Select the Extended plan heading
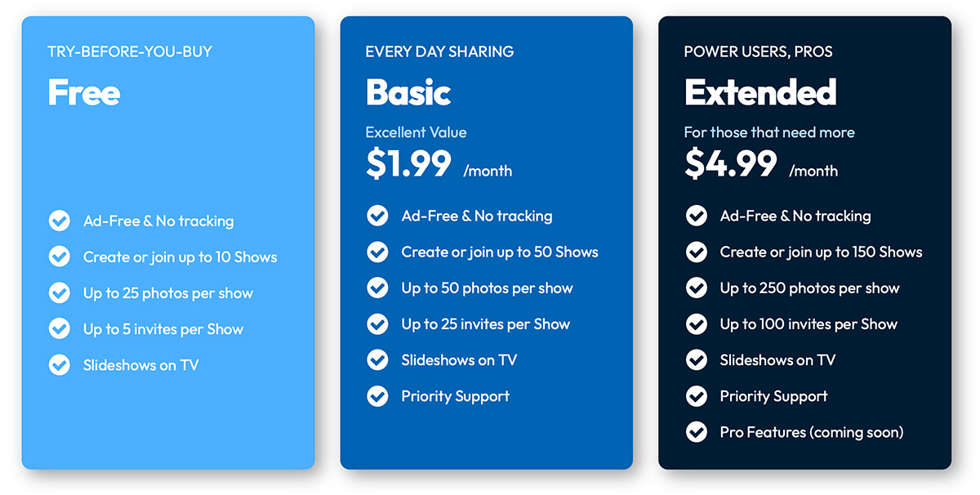Image resolution: width=980 pixels, height=495 pixels. tap(760, 92)
